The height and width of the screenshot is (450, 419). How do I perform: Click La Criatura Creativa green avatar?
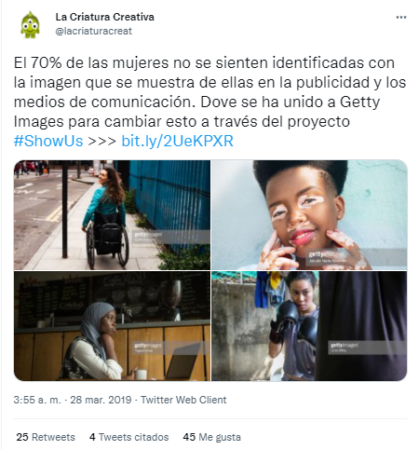point(30,25)
